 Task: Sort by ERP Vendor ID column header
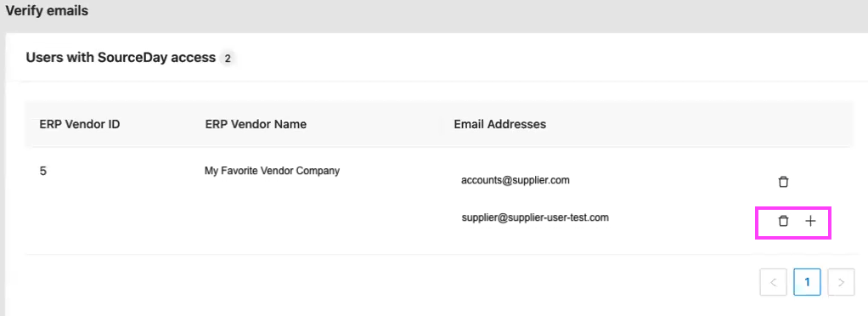tap(80, 124)
